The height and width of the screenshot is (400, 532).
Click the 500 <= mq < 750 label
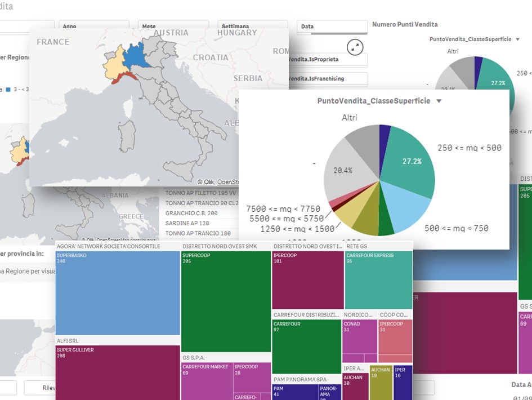457,228
